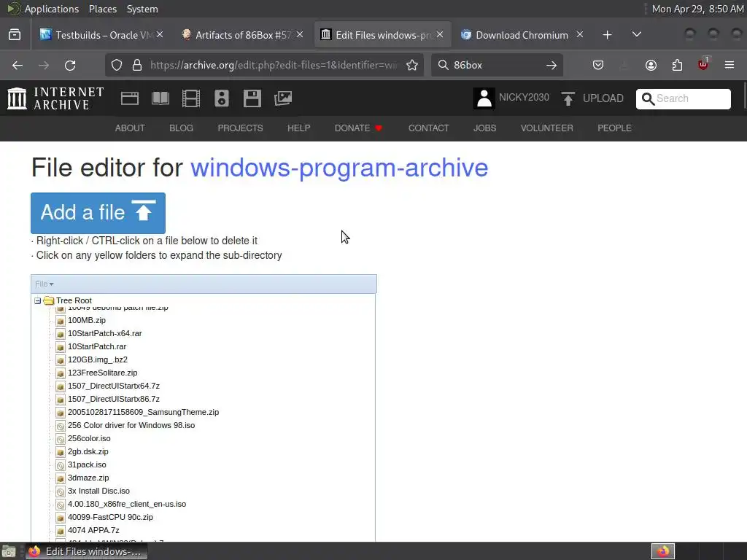Screen dimensions: 747x560
Task: Select file 120GB.img_.bz2
Action: pos(98,359)
